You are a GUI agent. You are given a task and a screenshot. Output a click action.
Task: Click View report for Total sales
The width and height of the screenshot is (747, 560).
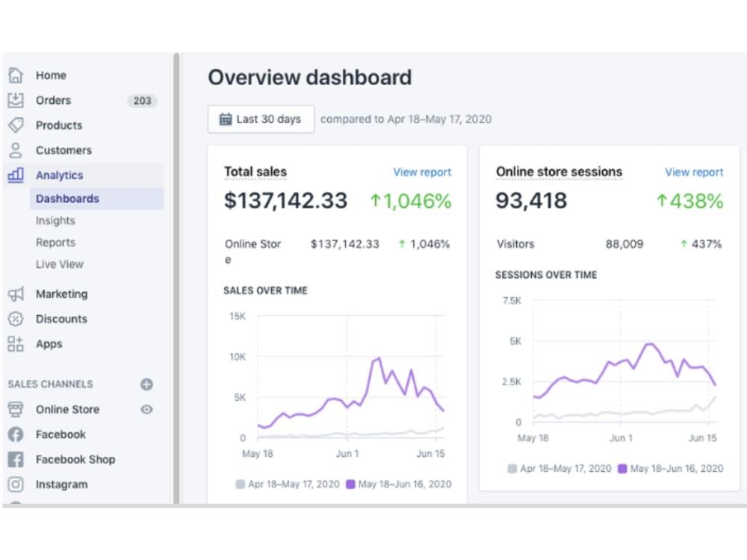pos(422,172)
